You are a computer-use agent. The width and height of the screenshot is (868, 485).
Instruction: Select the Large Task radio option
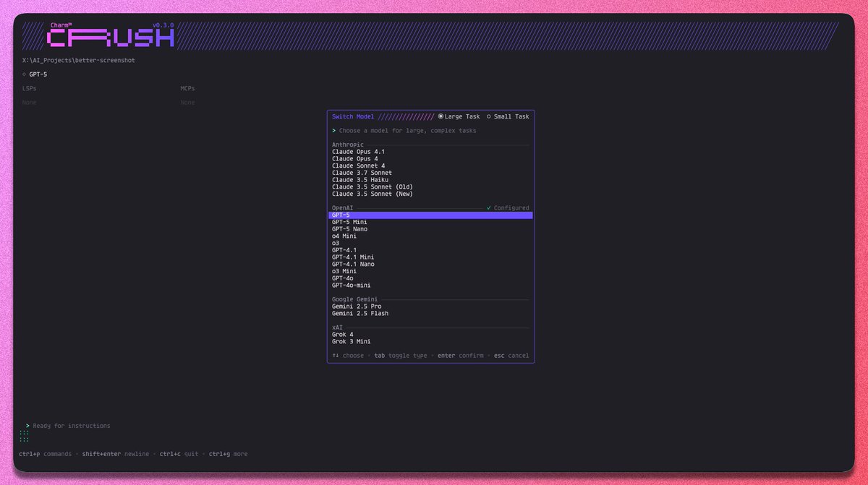[x=459, y=116]
